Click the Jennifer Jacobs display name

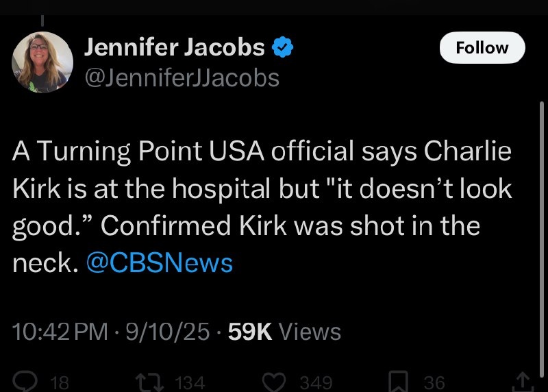(x=175, y=48)
